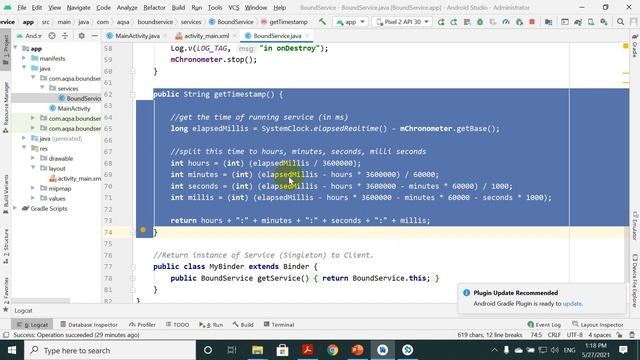Expand the values folder
Image resolution: width=640 pixels, height=360 pixels.
click(x=33, y=198)
